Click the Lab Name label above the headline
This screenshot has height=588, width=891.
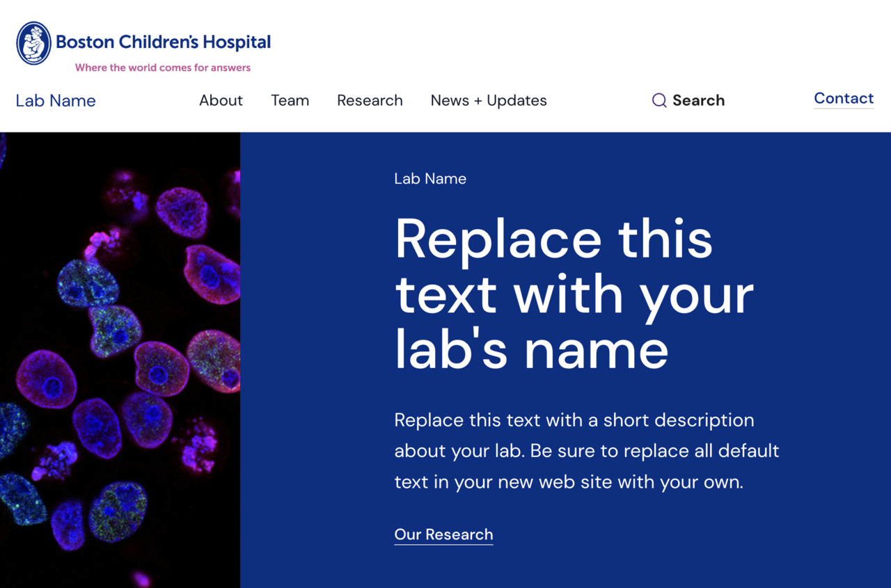click(x=430, y=178)
